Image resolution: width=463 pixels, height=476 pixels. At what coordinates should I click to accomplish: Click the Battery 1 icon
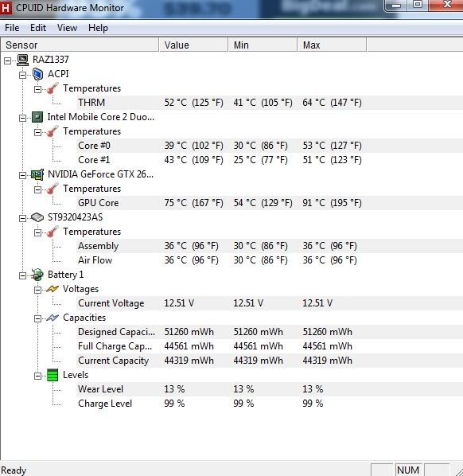tap(37, 275)
